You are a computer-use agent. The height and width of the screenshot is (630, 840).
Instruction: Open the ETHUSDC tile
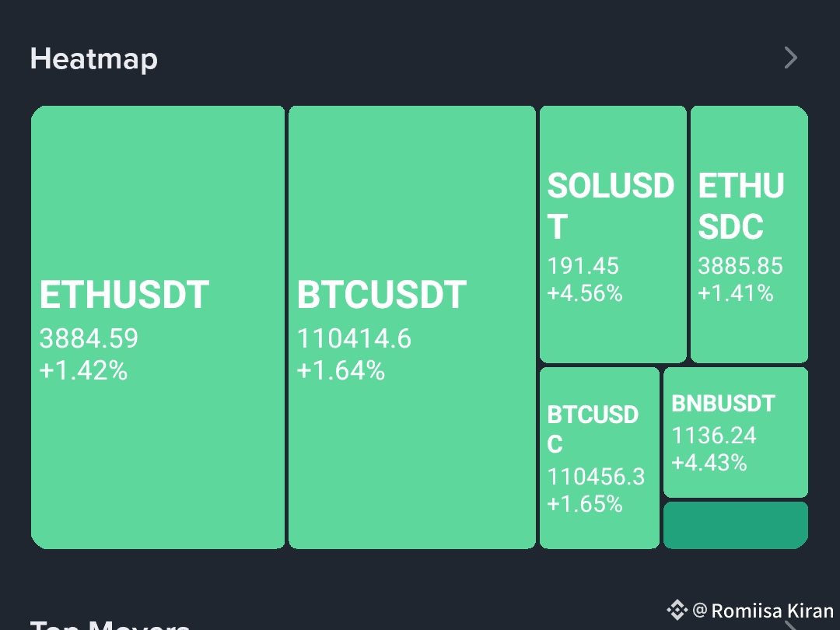749,234
